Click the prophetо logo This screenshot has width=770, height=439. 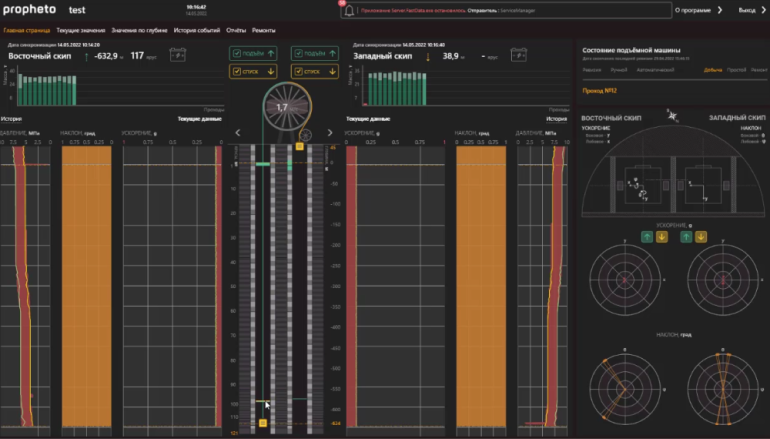29,9
